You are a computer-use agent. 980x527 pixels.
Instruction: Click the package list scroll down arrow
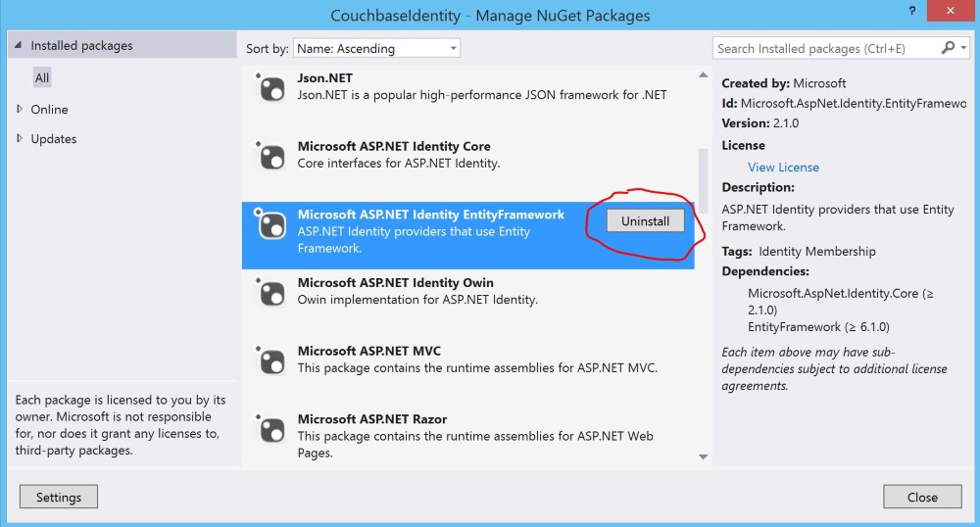coord(703,457)
